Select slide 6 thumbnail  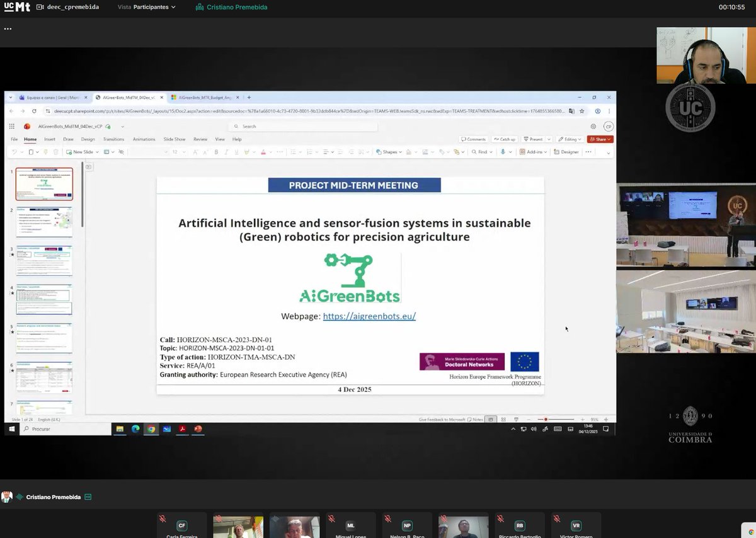click(x=44, y=378)
